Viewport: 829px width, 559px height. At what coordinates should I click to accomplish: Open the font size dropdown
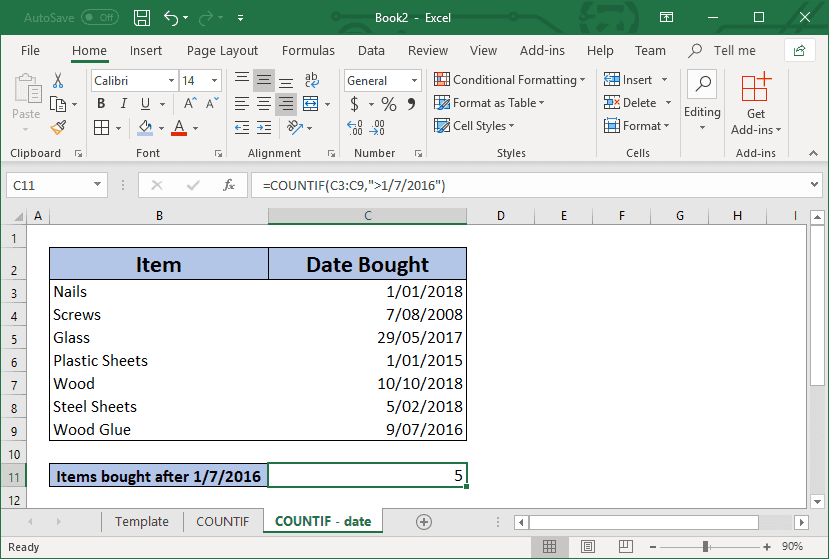[214, 80]
